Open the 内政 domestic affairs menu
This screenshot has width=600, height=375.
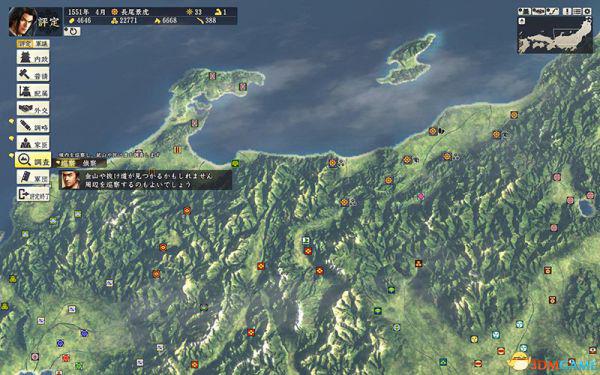point(33,57)
